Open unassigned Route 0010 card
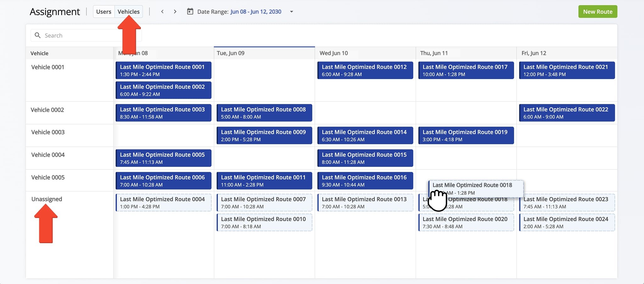Screen dimensions: 644x284 (x=264, y=222)
